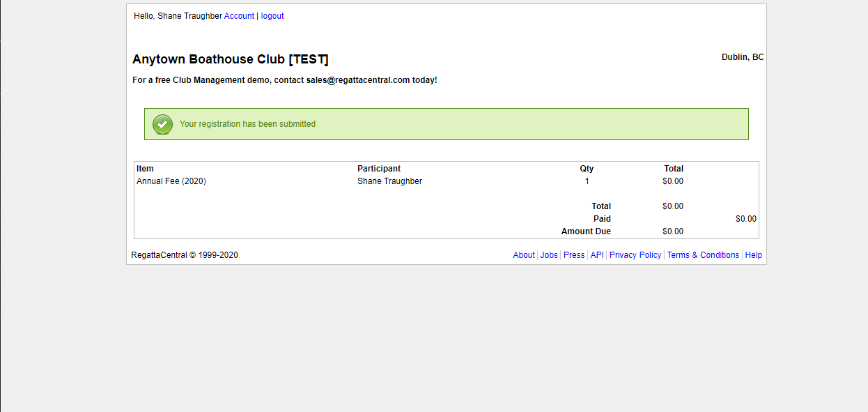
Task: Click the green checkmark success icon
Action: click(x=162, y=124)
